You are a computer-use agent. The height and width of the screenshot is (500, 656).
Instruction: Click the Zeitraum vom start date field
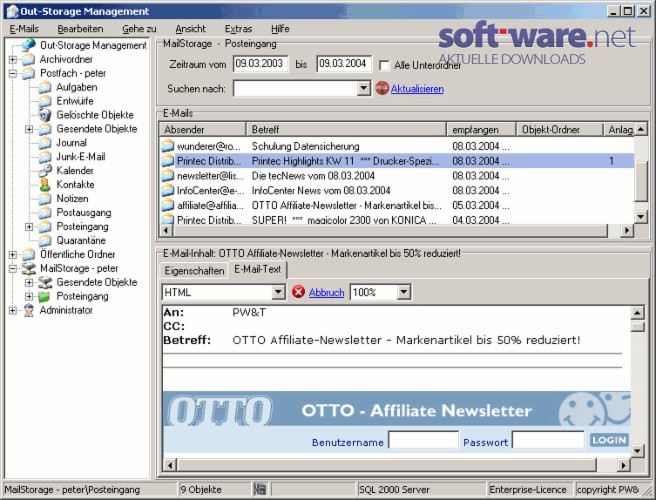[260, 64]
